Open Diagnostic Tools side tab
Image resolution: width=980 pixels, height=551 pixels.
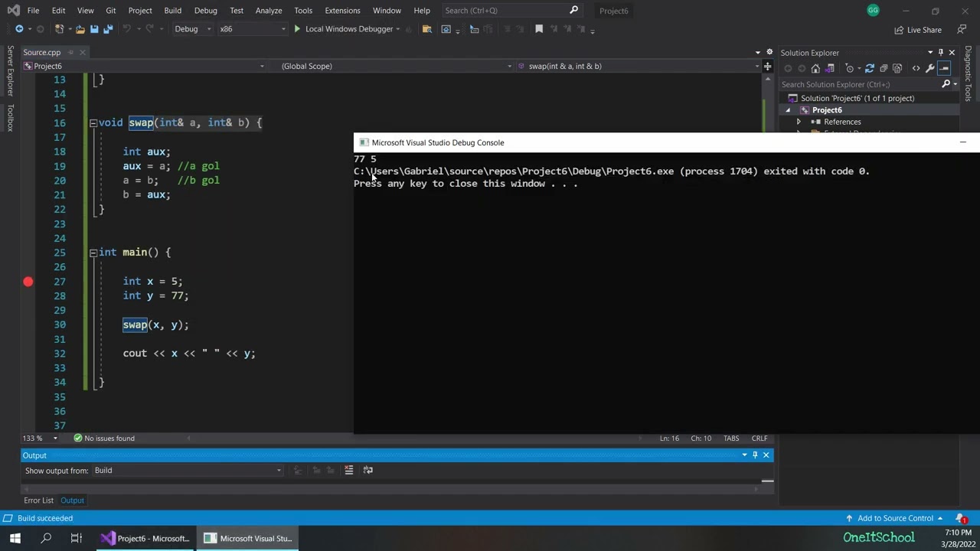[969, 73]
